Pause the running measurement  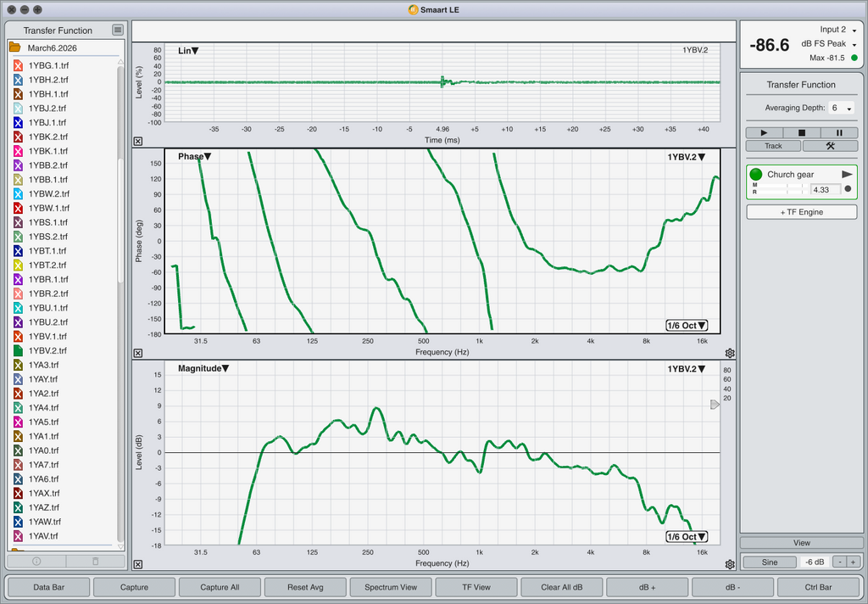(839, 132)
